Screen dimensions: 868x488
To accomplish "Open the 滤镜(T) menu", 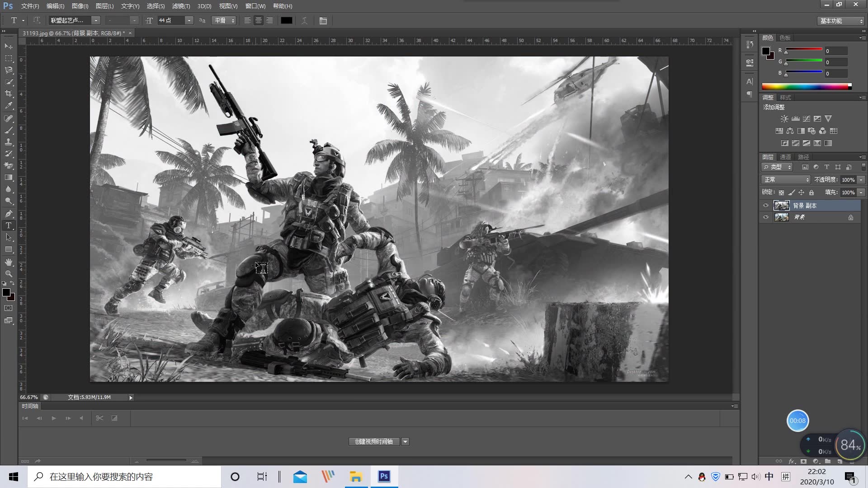I will tap(181, 6).
